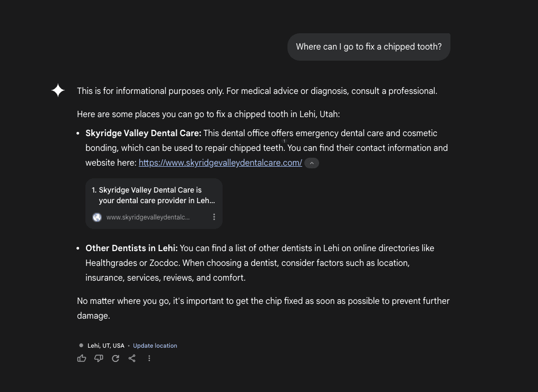Click the truncated www.skyridgevalleydentalc... source URL
The image size is (538, 392).
148,217
